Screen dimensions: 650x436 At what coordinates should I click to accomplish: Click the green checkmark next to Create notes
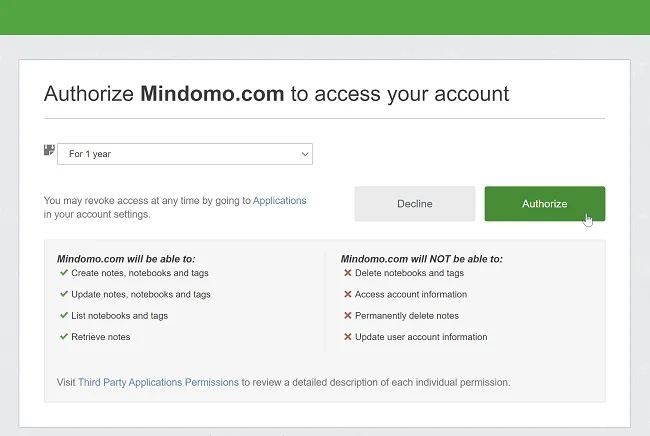(x=64, y=273)
